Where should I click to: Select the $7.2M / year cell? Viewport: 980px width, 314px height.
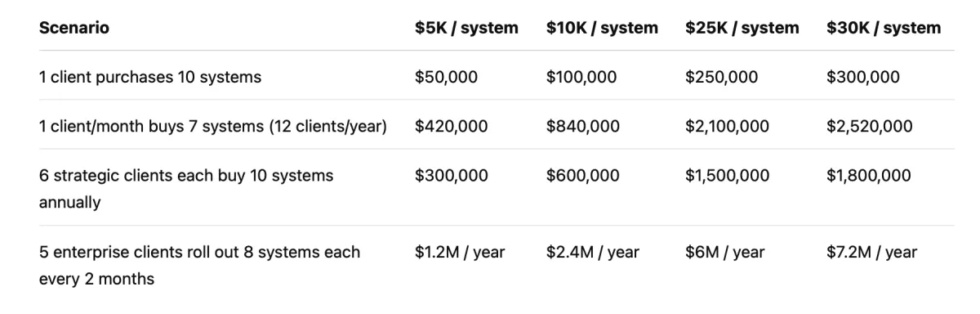pos(871,252)
